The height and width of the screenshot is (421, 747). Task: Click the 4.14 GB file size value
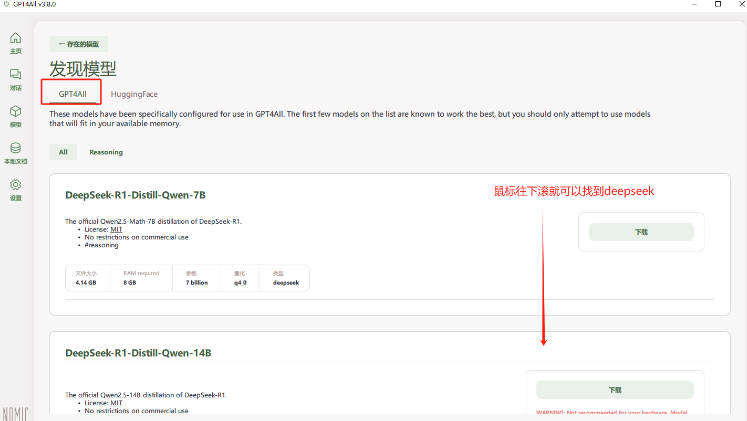pyautogui.click(x=86, y=282)
